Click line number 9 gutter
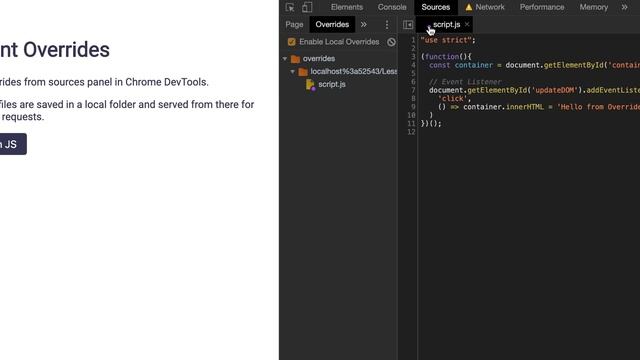 tap(413, 107)
